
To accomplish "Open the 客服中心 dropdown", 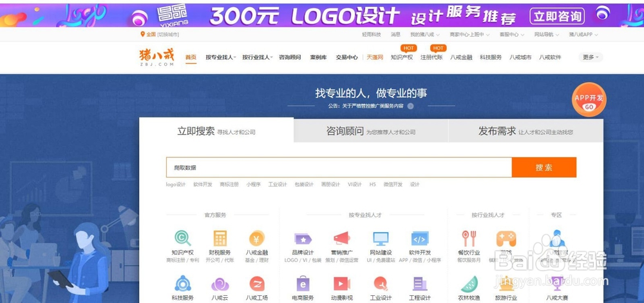I will (x=512, y=35).
